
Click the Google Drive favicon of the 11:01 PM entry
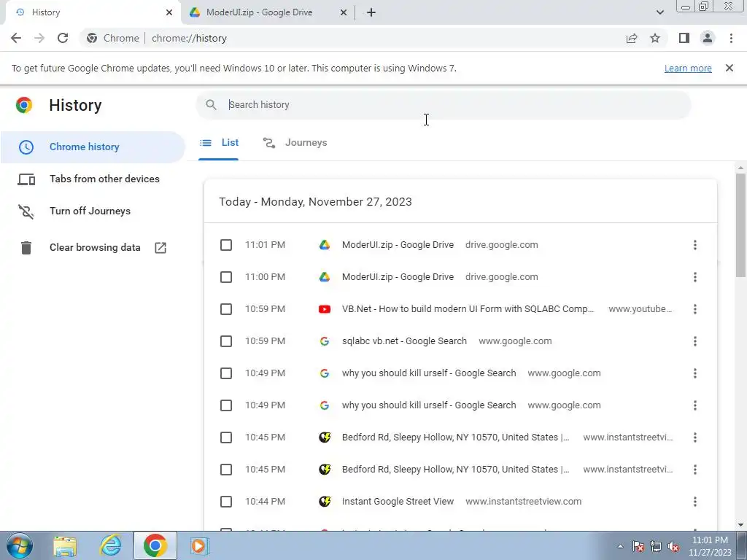(x=325, y=245)
